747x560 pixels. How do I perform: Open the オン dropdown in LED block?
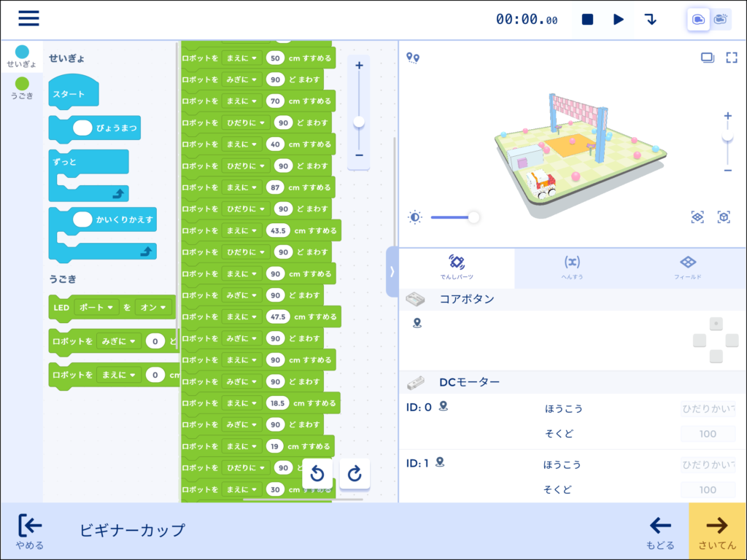click(154, 308)
